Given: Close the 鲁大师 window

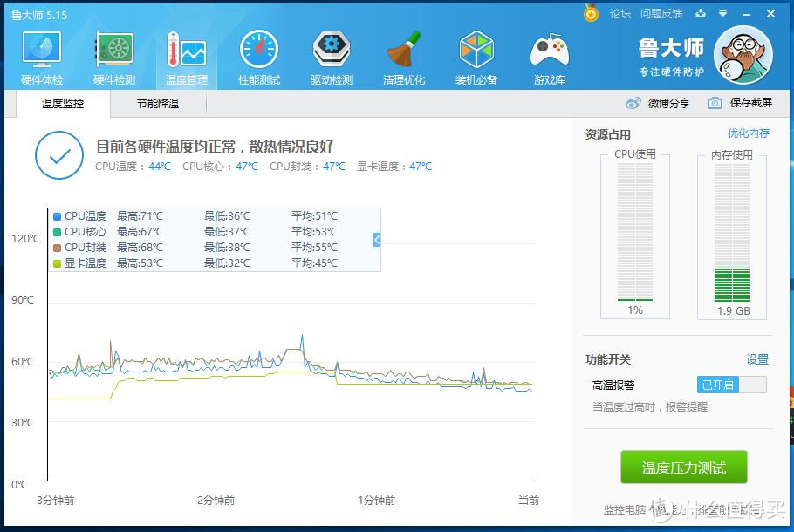Looking at the screenshot, I should pos(770,14).
